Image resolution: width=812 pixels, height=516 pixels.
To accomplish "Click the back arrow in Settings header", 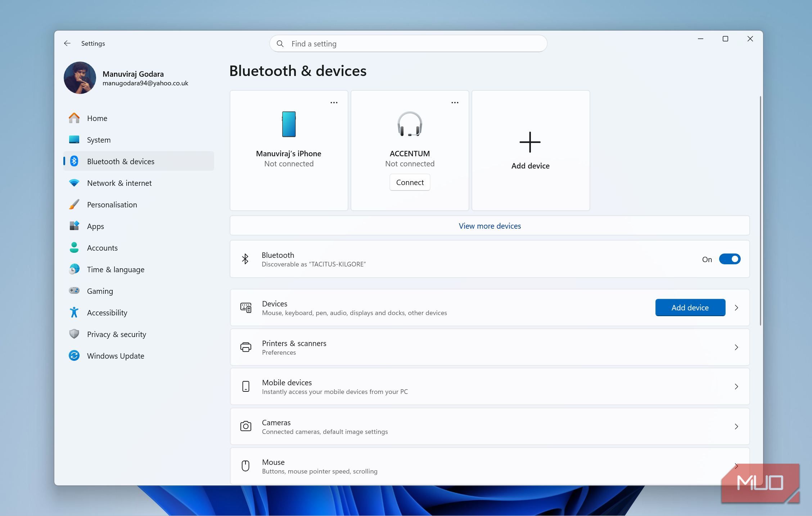I will click(67, 43).
